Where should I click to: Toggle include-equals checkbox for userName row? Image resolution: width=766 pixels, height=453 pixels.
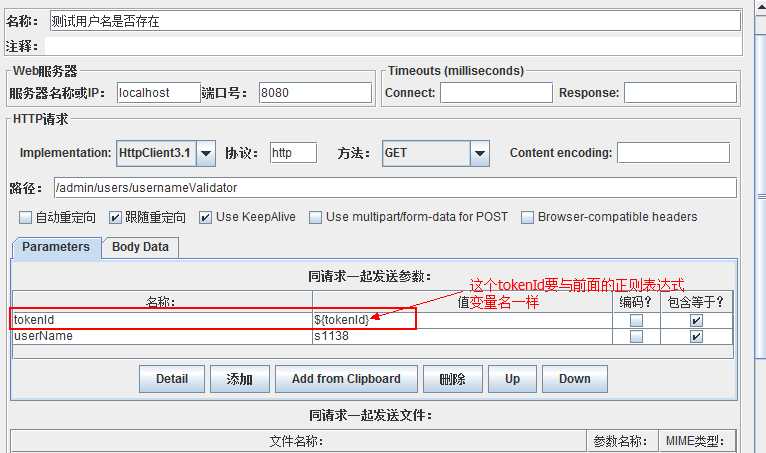click(x=696, y=336)
